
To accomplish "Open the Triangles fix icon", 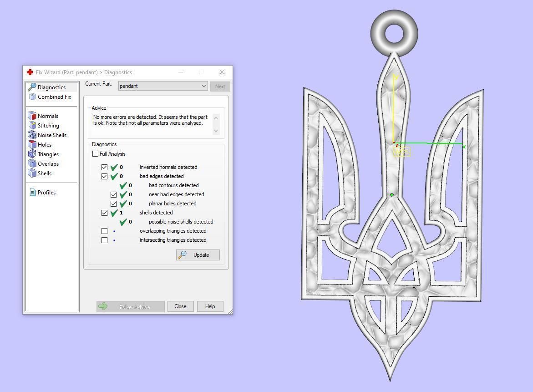I will (32, 154).
